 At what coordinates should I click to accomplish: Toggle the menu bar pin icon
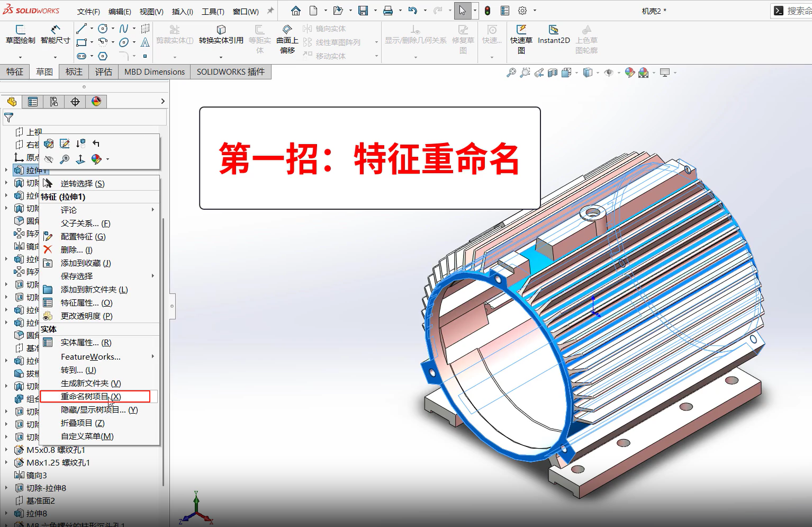pyautogui.click(x=270, y=11)
